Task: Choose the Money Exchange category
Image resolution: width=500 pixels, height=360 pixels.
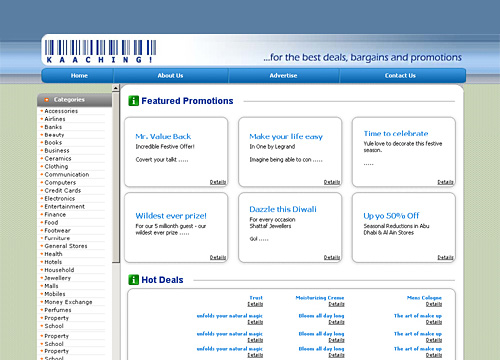Action: point(68,302)
